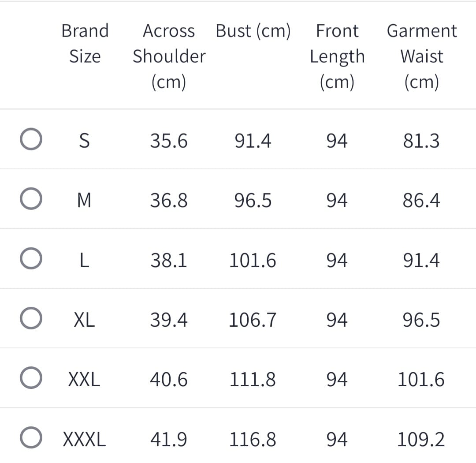476x463 pixels.
Task: Click the 35.6 across shoulder value
Action: click(x=169, y=141)
